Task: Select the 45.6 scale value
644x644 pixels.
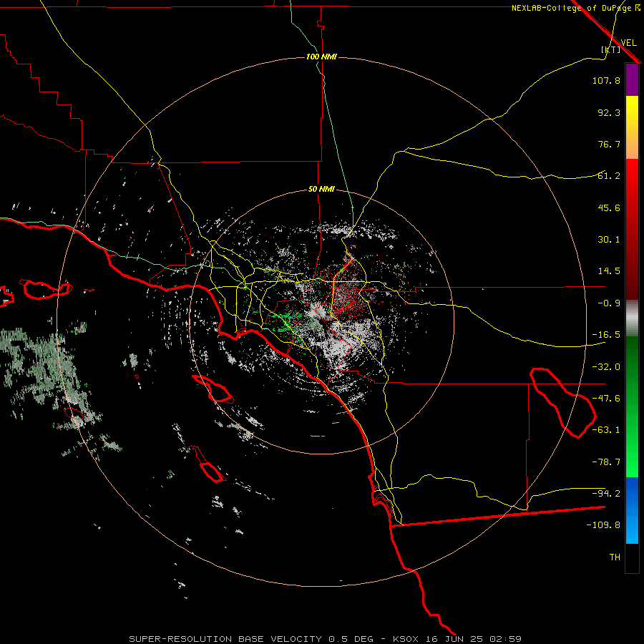Action: (x=609, y=208)
